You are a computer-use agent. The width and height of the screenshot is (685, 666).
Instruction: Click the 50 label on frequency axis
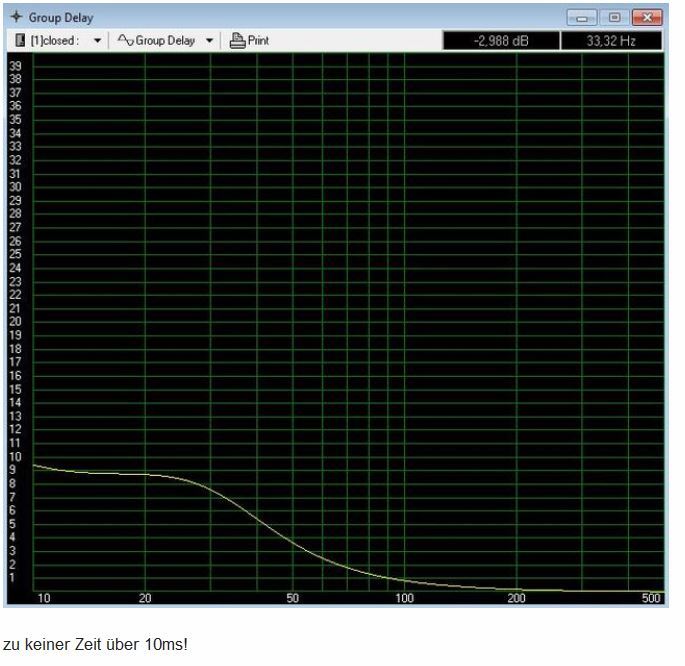pyautogui.click(x=292, y=598)
